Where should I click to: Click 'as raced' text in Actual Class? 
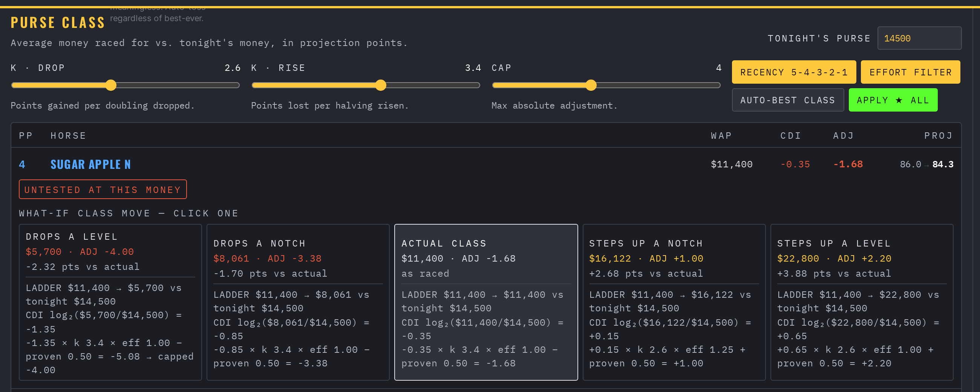(425, 274)
